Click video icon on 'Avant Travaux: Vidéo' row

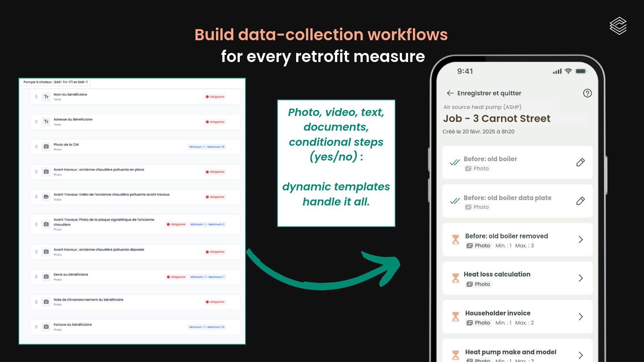[x=46, y=197]
